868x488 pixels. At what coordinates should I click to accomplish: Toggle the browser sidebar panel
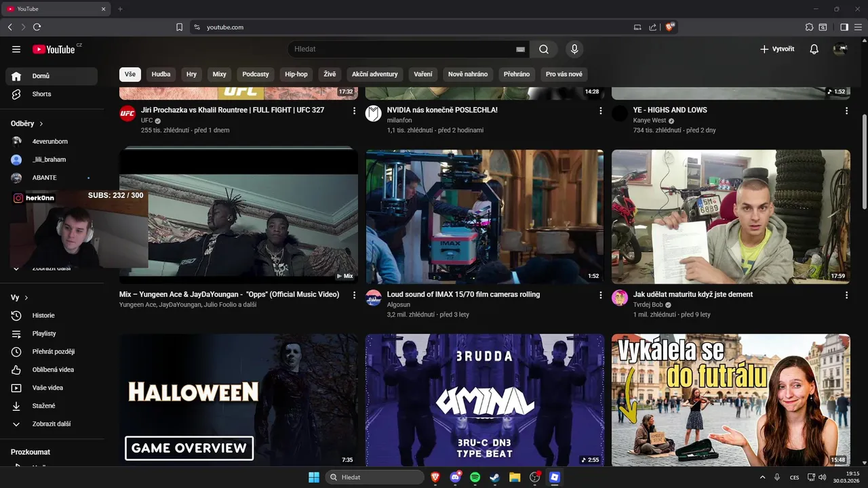pos(844,27)
